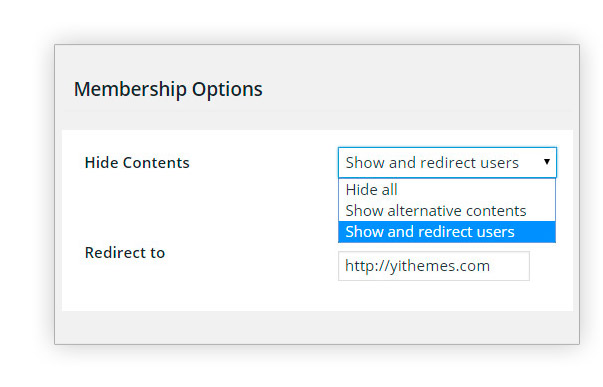Select the 'Hide all' option
The width and height of the screenshot is (603, 387).
coord(447,190)
